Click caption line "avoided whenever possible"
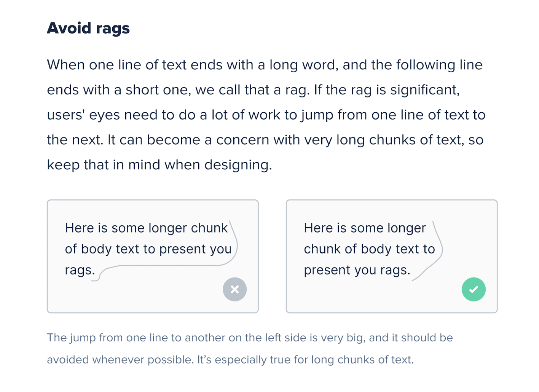This screenshot has height=392, width=539. (x=230, y=360)
